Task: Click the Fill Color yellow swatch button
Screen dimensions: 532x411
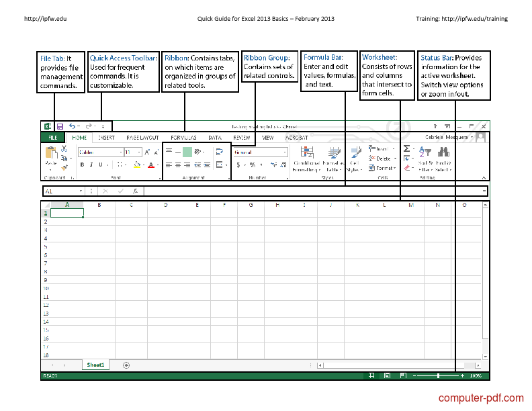Action: pyautogui.click(x=137, y=165)
